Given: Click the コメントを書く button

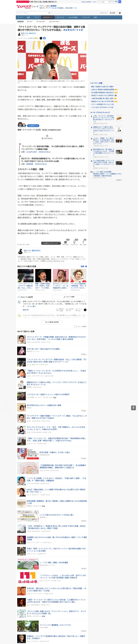Looking at the screenshot, I should click(x=69, y=297).
